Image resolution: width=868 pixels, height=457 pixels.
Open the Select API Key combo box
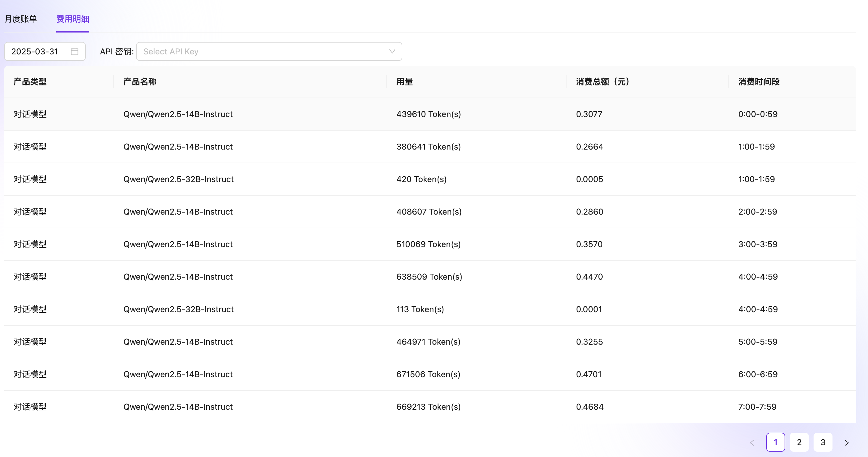pos(263,51)
